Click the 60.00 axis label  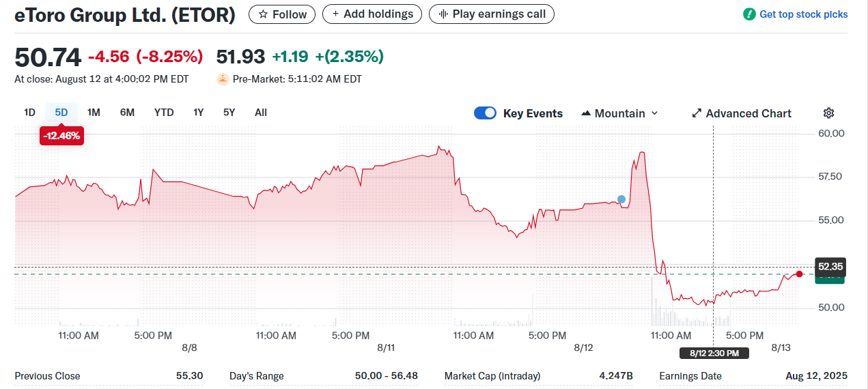click(x=831, y=133)
